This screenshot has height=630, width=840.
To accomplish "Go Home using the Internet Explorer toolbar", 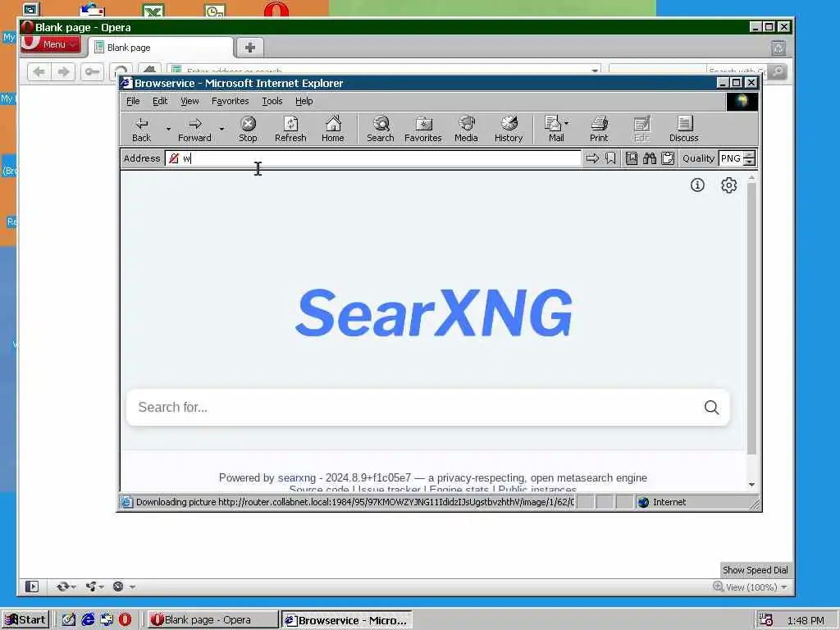I will pyautogui.click(x=333, y=129).
